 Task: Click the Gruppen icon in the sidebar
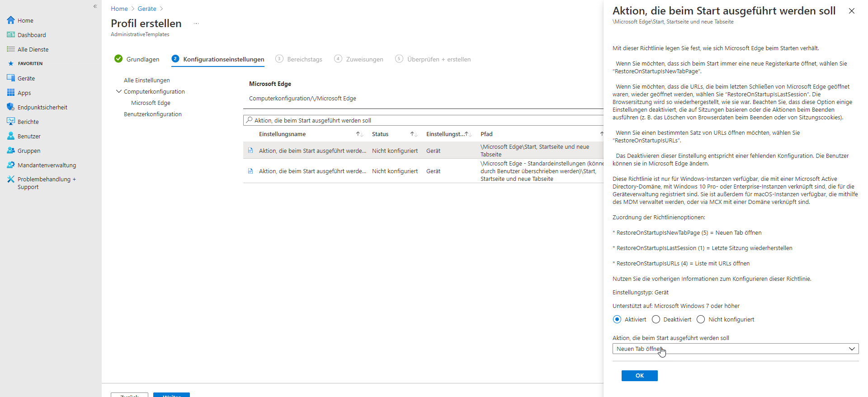[x=11, y=151]
